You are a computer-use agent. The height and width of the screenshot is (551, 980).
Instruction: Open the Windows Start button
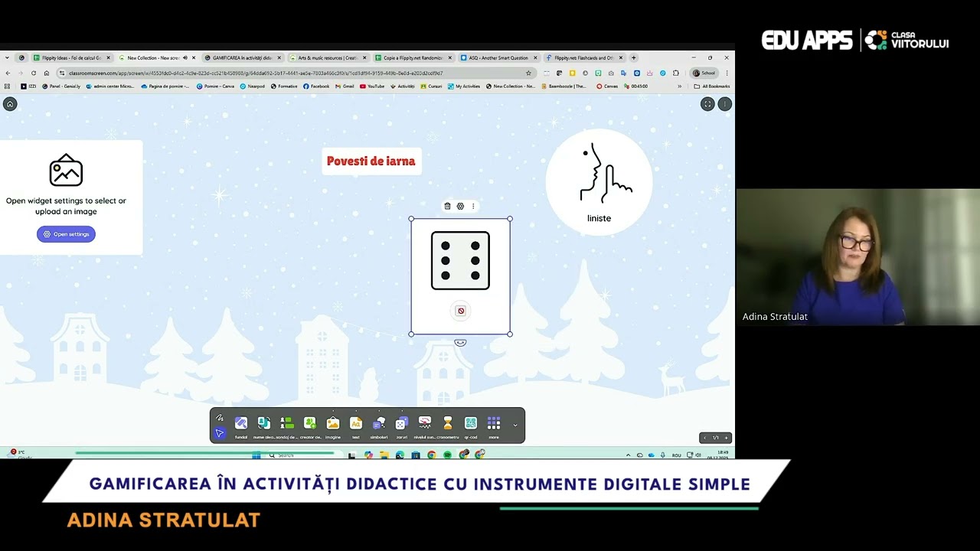pyautogui.click(x=256, y=455)
